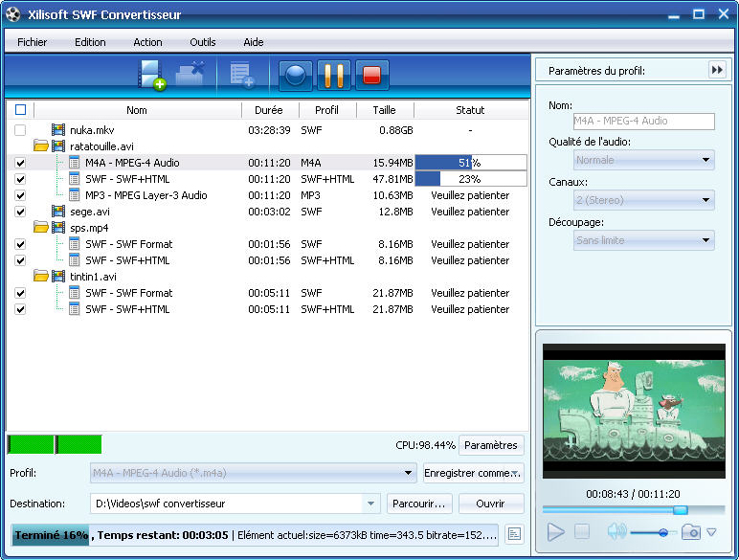This screenshot has width=739, height=560.
Task: Click the film icon of nuka.mkv
Action: (x=58, y=129)
